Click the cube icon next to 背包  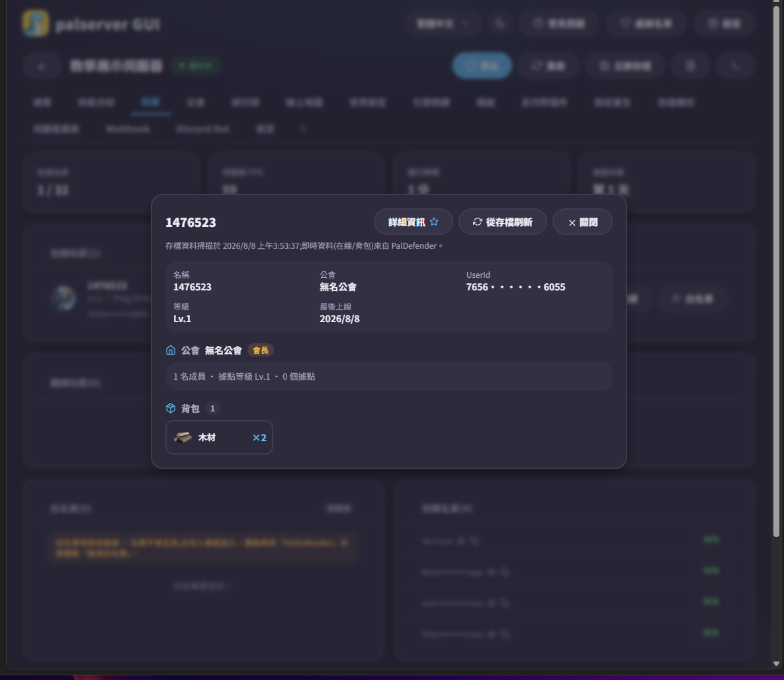(171, 408)
